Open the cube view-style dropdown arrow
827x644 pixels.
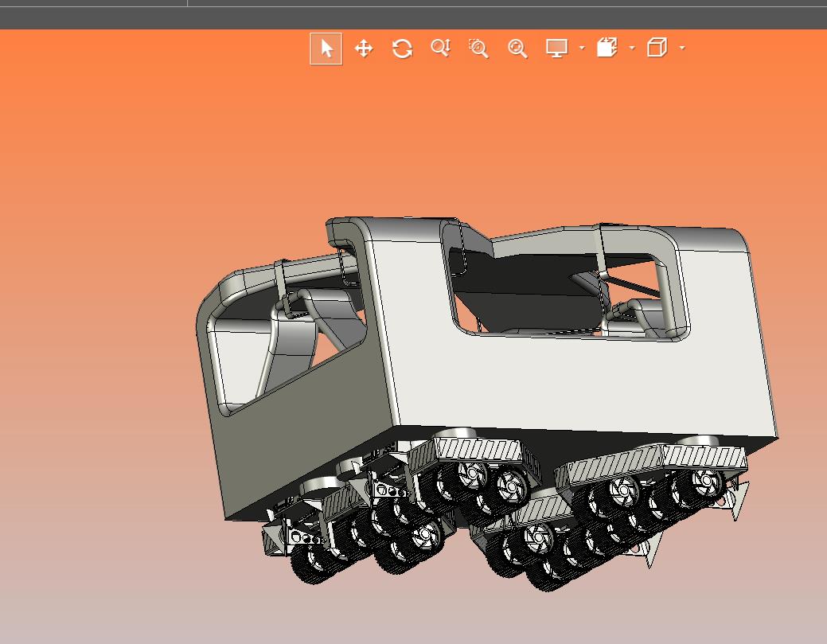point(682,48)
